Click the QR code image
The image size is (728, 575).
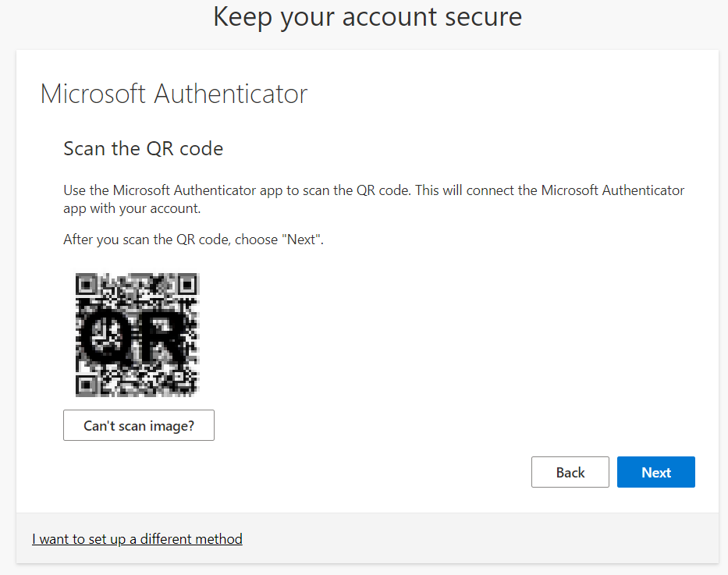(137, 335)
